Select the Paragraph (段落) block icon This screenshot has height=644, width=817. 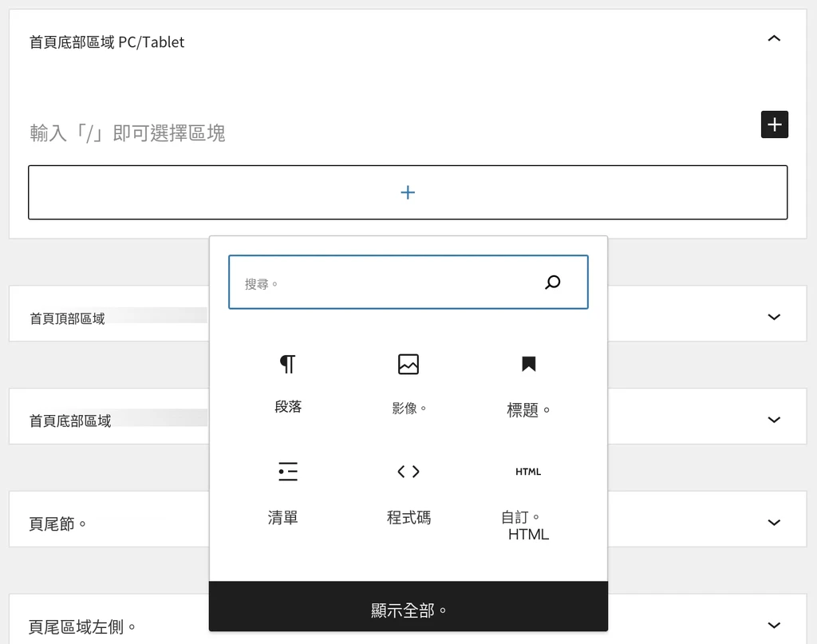pyautogui.click(x=287, y=364)
